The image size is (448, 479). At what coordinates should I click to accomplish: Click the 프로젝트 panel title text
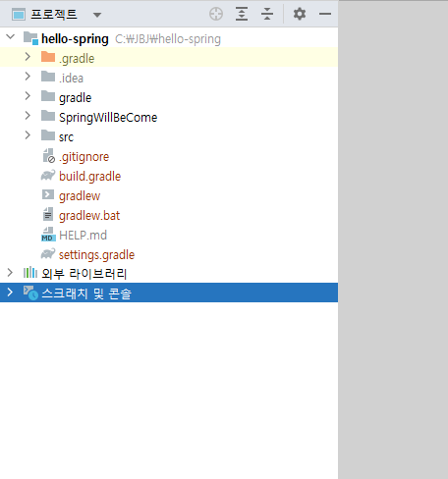click(x=54, y=15)
